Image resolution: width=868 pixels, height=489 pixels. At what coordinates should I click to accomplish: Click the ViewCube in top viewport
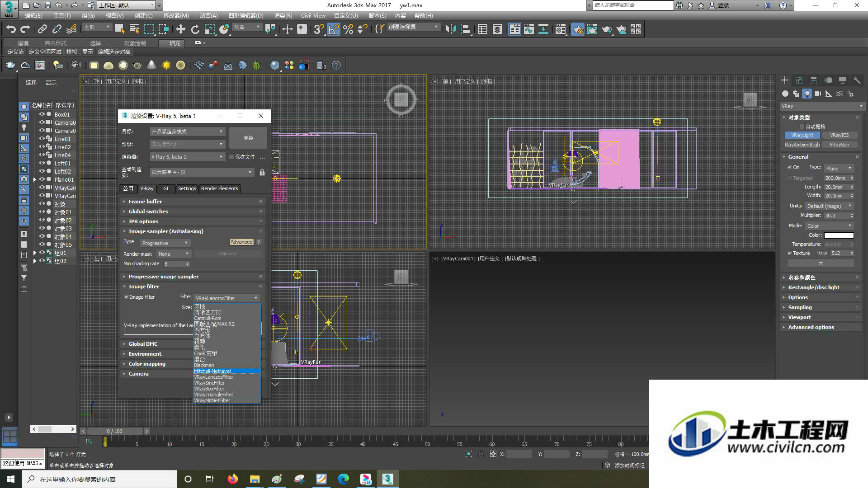click(401, 99)
